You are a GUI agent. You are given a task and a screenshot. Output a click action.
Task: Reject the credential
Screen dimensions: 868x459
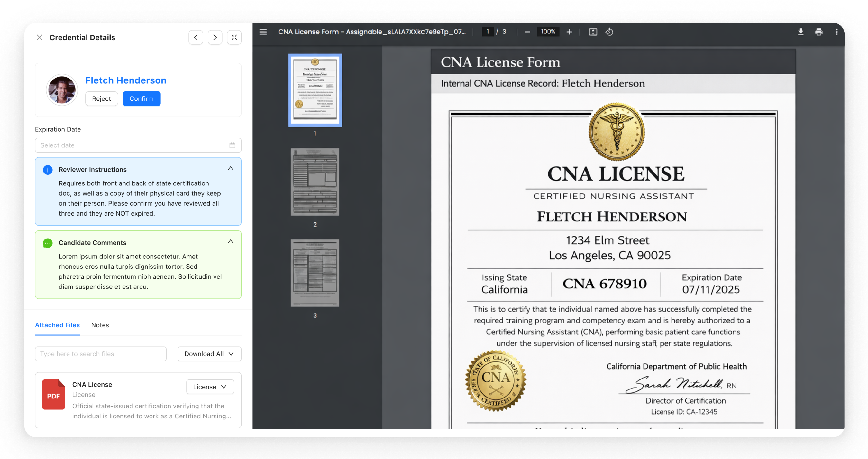pyautogui.click(x=101, y=99)
